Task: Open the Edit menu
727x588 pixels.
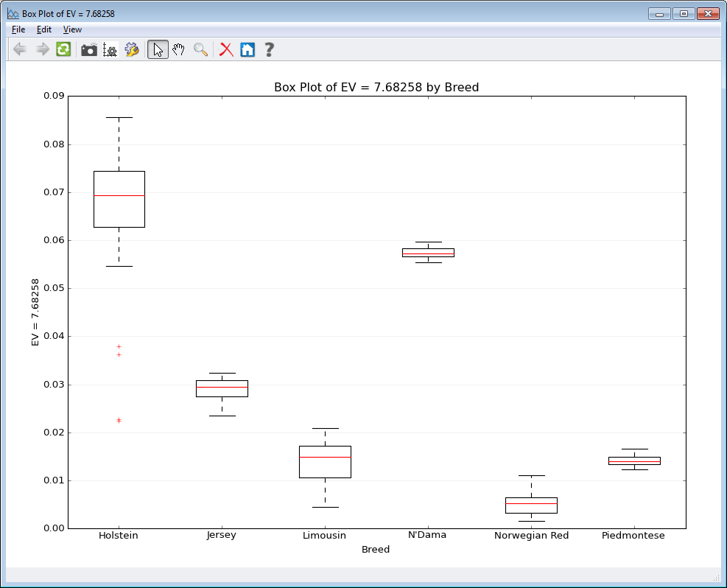Action: [43, 29]
